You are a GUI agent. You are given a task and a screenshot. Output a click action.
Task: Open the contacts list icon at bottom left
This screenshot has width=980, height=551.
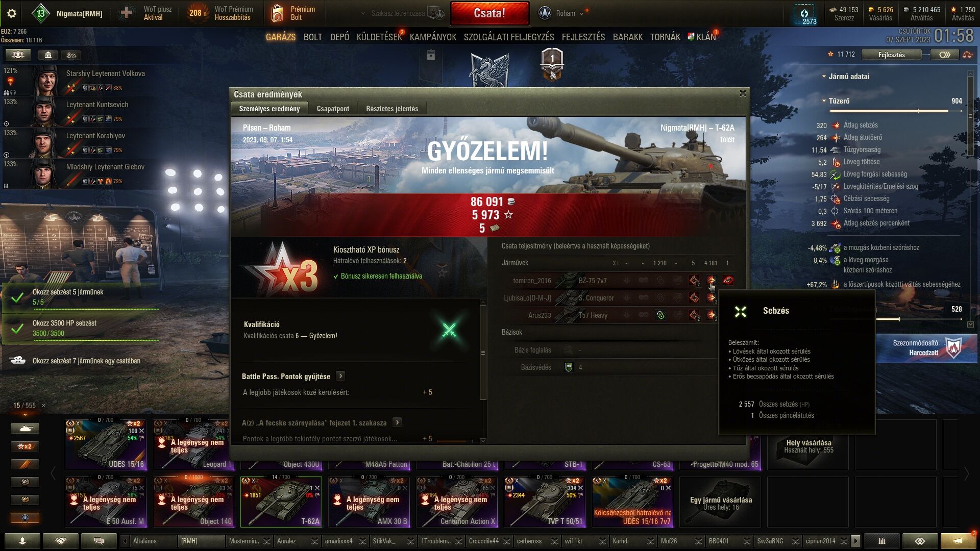click(22, 541)
